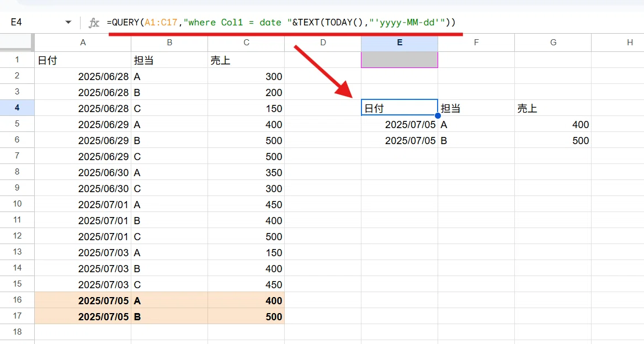The height and width of the screenshot is (344, 644).
Task: Click cell F6 containing B
Action: click(x=476, y=140)
